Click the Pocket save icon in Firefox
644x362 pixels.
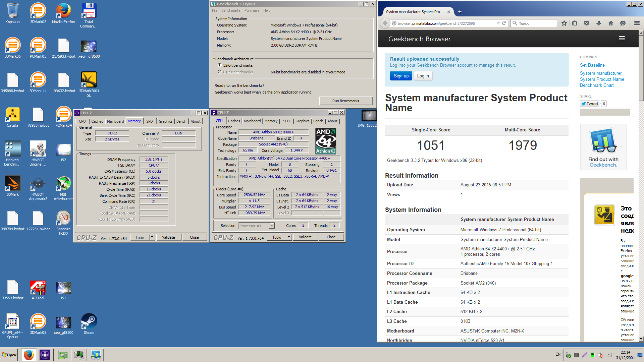[587, 23]
